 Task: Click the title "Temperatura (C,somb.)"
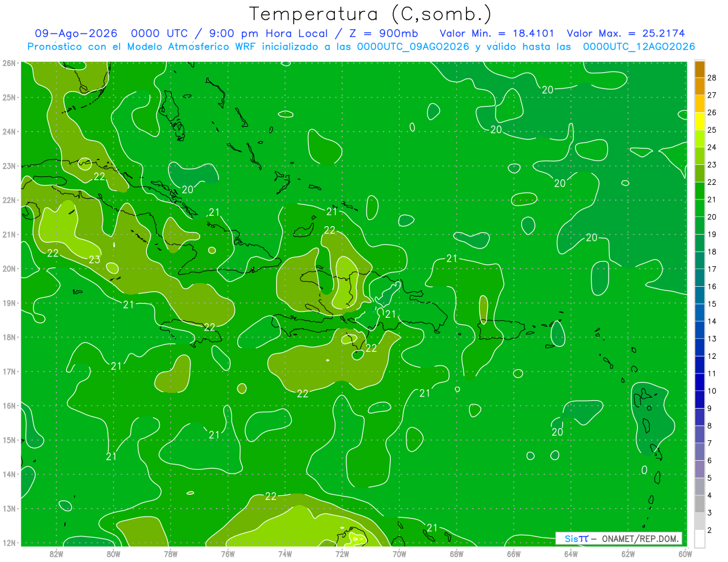(x=371, y=14)
